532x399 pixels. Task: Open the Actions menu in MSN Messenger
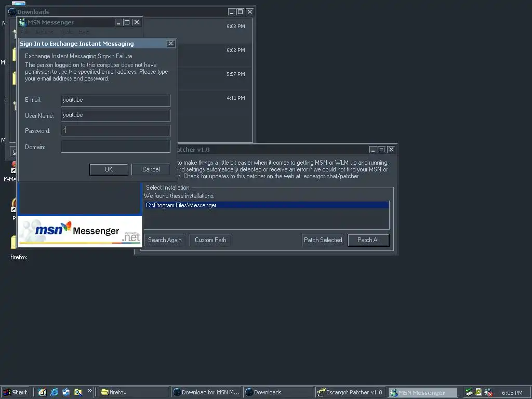[x=44, y=32]
